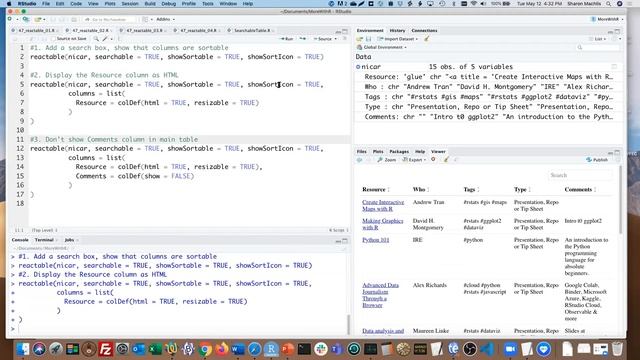640x360 pixels.
Task: Load workspace icon in Environment pane
Action: coord(360,39)
